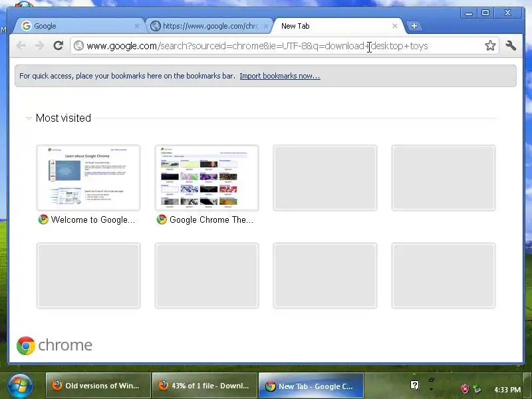The width and height of the screenshot is (532, 399).
Task: Open the wrench settings menu
Action: 511,45
